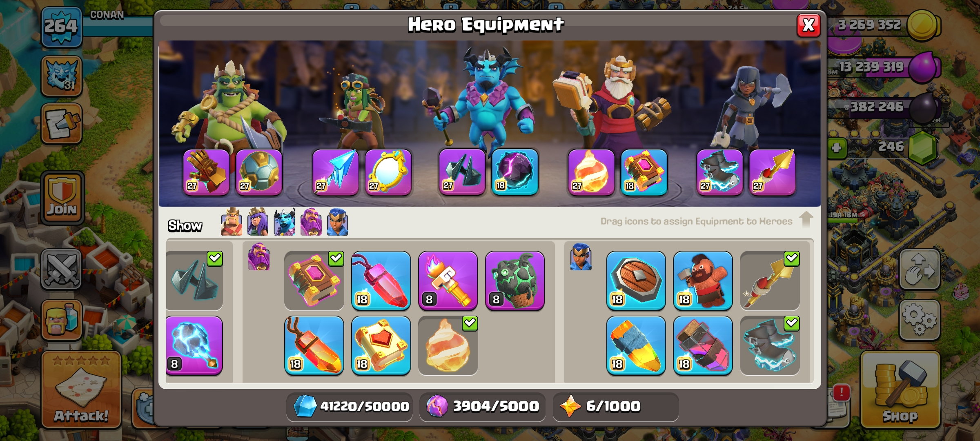Collapse the hero panel with up arrow
This screenshot has width=980, height=441.
806,220
